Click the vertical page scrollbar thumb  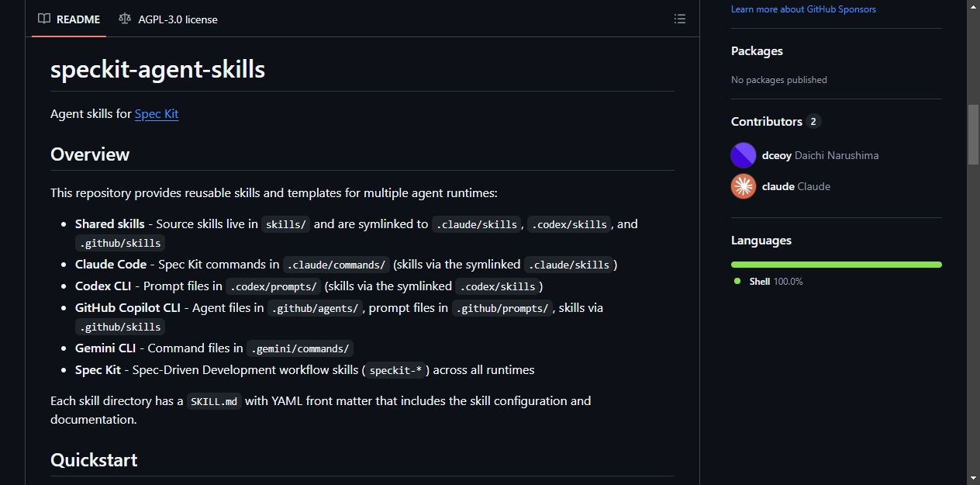973,133
